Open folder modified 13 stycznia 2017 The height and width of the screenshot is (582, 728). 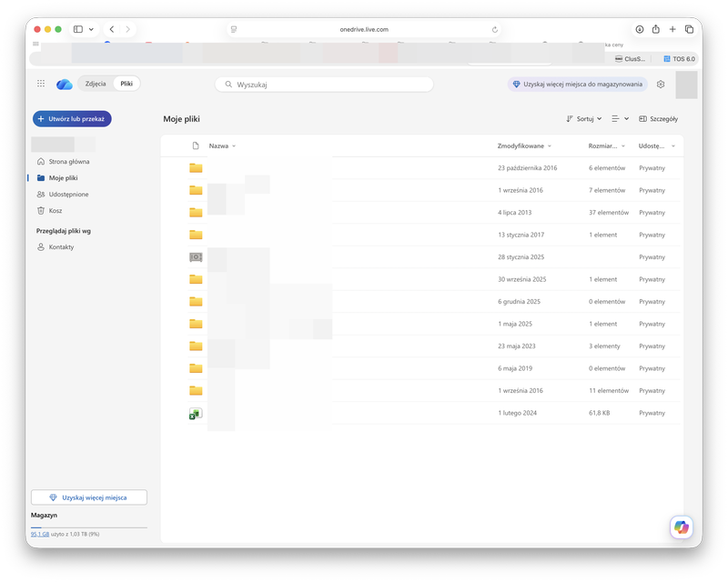tap(196, 235)
